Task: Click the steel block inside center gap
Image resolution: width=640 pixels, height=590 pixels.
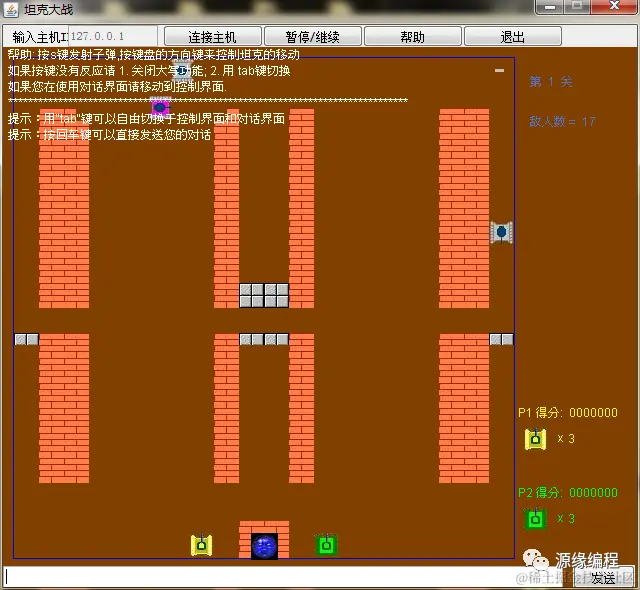Action: [x=264, y=295]
